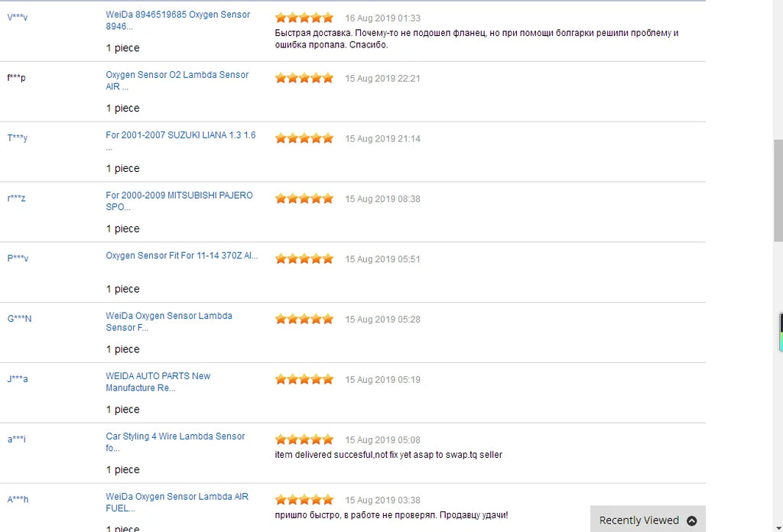The height and width of the screenshot is (532, 783).
Task: Open the For 2000-2009 MITSUBISHI PAJERO SPO... link
Action: point(179,201)
